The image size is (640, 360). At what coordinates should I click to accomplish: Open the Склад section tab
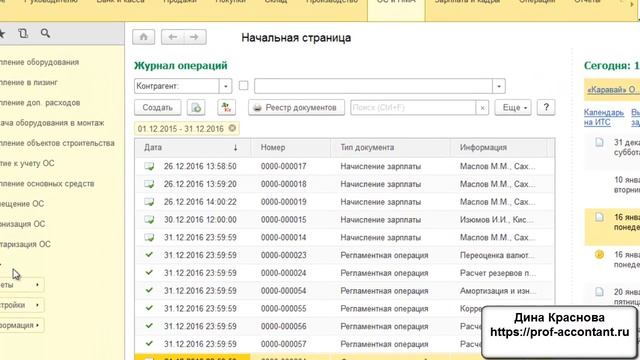click(276, 2)
